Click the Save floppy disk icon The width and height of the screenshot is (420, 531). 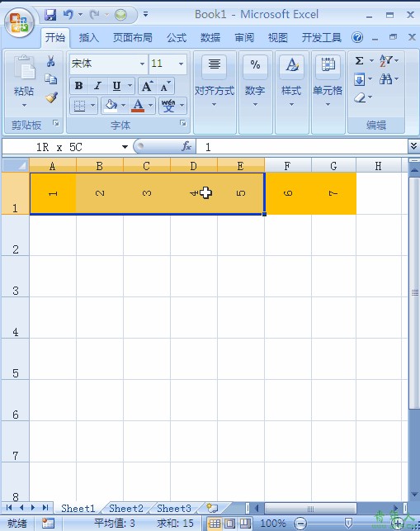[x=50, y=15]
